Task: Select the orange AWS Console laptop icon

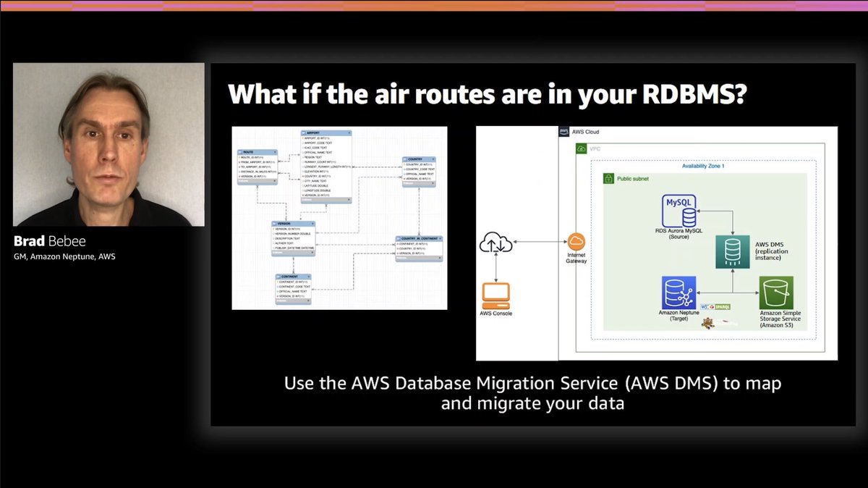Action: 495,295
